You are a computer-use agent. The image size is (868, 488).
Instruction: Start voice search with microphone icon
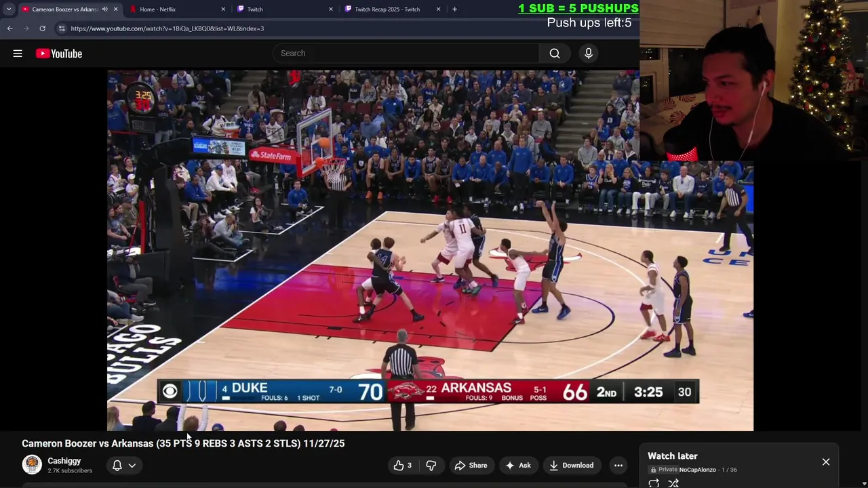(x=589, y=54)
